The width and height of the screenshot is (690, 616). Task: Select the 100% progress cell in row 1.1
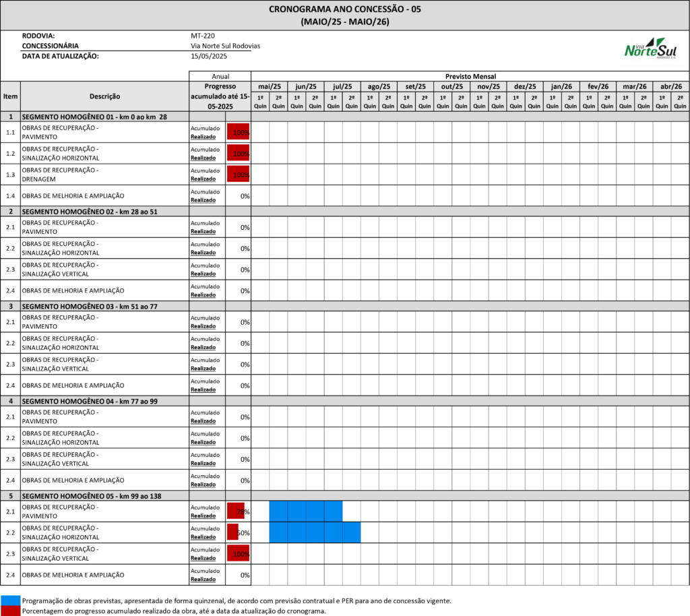coord(238,132)
